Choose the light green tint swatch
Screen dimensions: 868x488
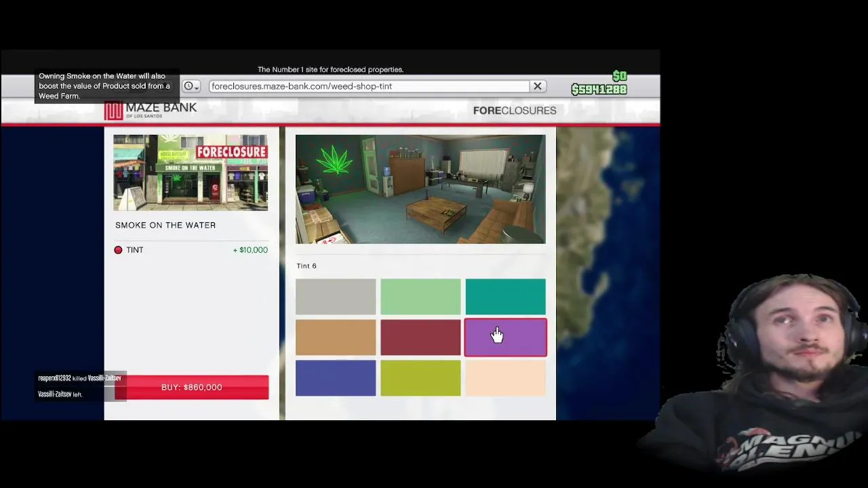click(x=420, y=296)
